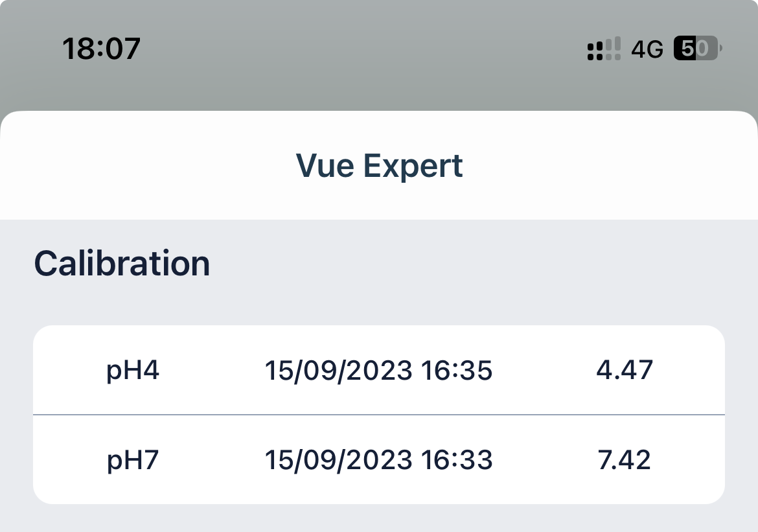Viewport: 758px width, 532px height.
Task: Select the pH7 calibration label
Action: point(133,460)
